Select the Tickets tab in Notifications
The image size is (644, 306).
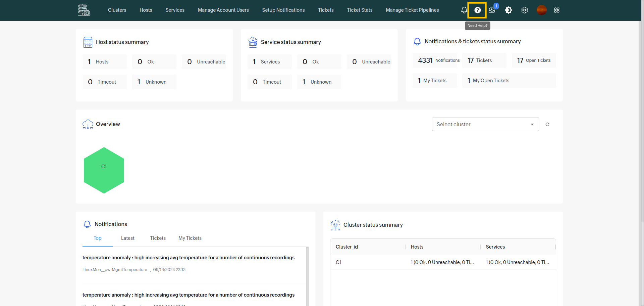(158, 238)
